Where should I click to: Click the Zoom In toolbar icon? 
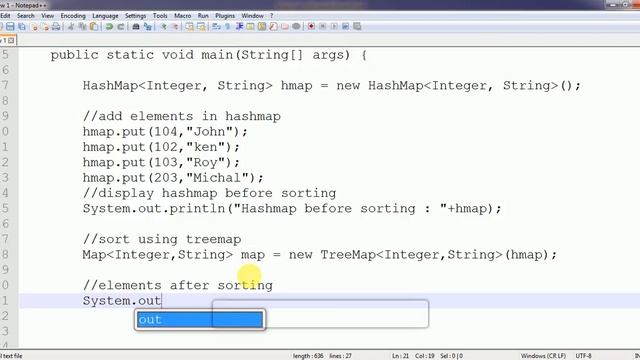point(164,27)
